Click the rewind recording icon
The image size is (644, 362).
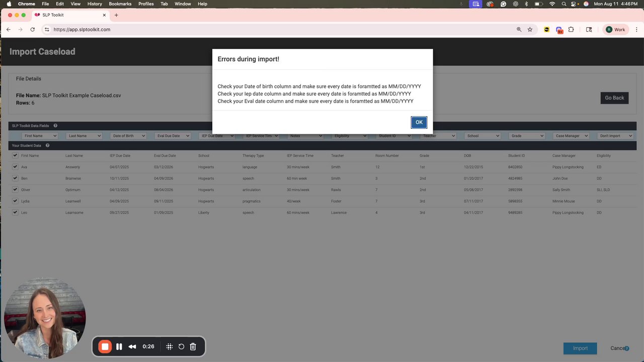point(132,346)
